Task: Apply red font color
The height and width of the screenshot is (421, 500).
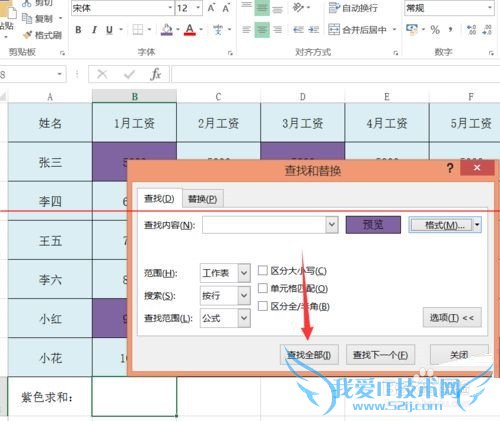Action: (x=190, y=30)
